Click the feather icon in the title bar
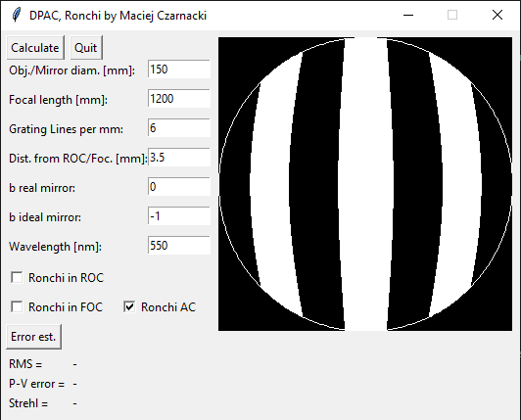Screen dimensions: 521x420 16,16
